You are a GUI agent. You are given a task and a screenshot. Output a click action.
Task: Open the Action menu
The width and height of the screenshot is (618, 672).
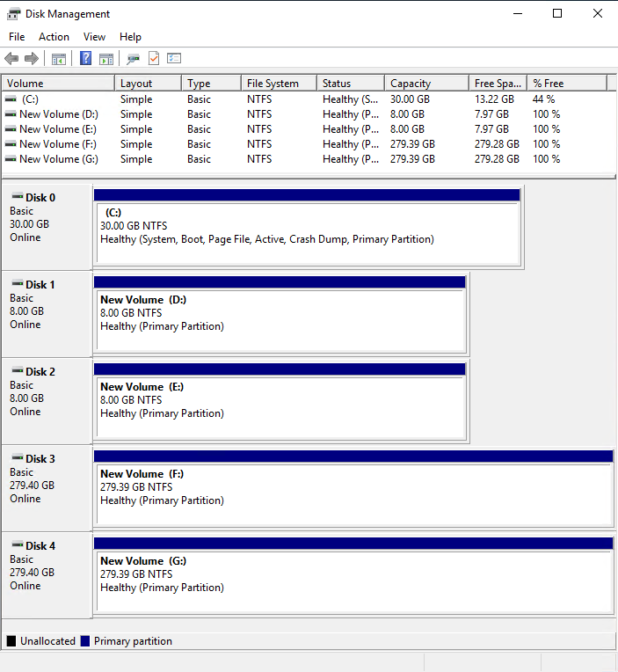click(54, 37)
